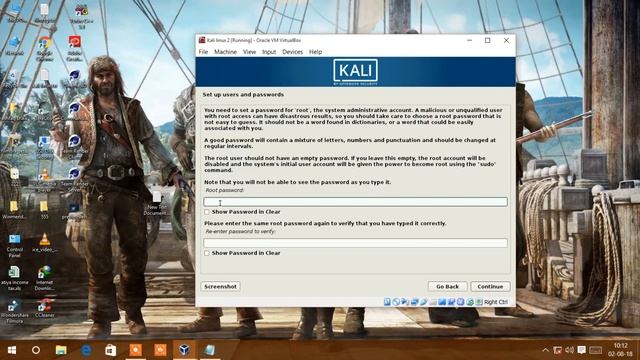Click the Continue button

[490, 287]
